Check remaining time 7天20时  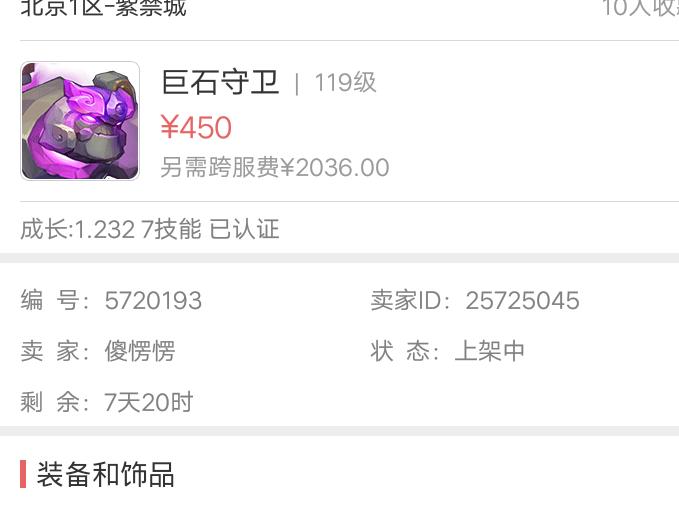(149, 402)
